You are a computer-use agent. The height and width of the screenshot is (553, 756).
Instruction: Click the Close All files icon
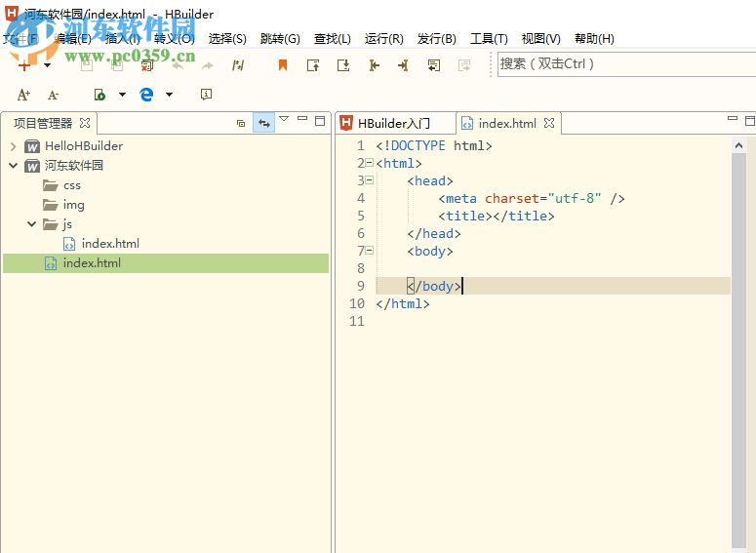click(x=147, y=65)
